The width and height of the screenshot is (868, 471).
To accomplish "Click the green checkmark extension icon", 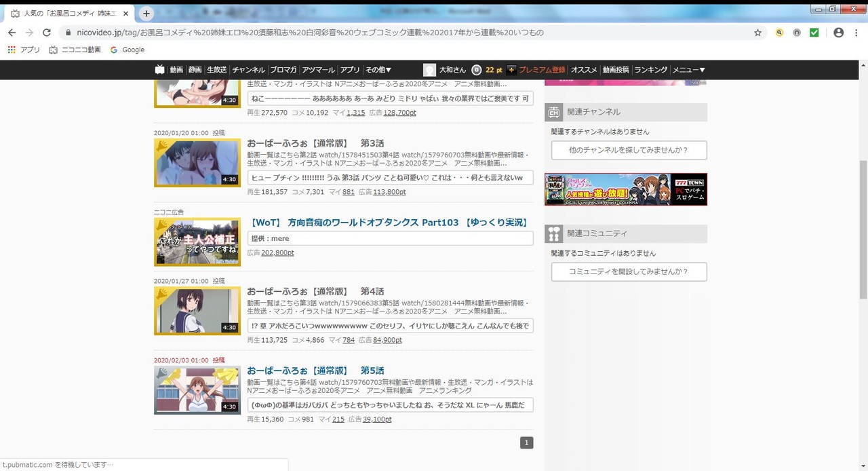I will pyautogui.click(x=814, y=33).
